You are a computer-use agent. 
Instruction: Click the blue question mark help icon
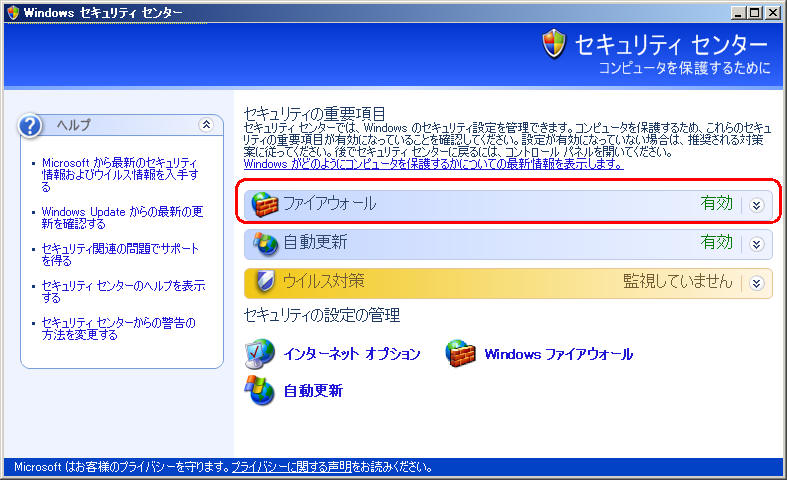tap(32, 125)
